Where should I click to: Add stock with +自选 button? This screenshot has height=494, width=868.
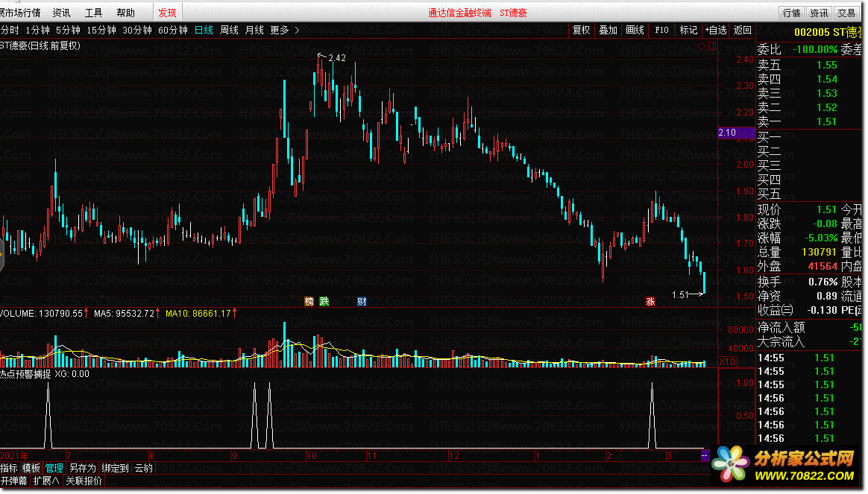tap(716, 30)
